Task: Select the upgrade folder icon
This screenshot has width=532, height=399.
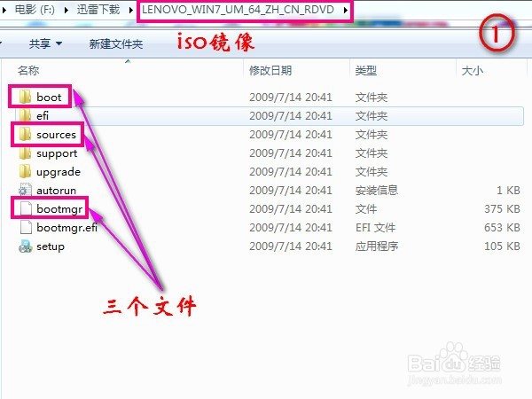Action: pyautogui.click(x=25, y=172)
